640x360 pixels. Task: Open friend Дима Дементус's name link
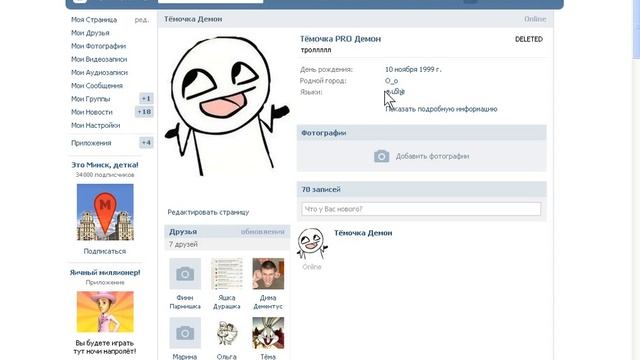[268, 302]
